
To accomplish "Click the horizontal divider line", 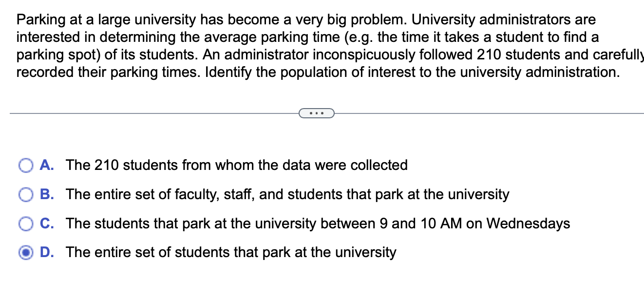I will point(146,113).
